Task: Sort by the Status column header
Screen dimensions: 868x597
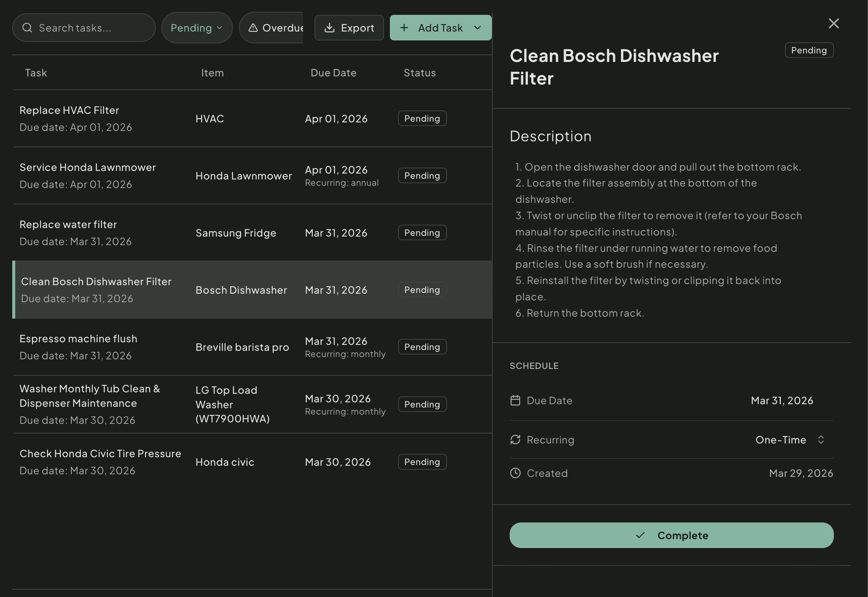Action: click(420, 73)
